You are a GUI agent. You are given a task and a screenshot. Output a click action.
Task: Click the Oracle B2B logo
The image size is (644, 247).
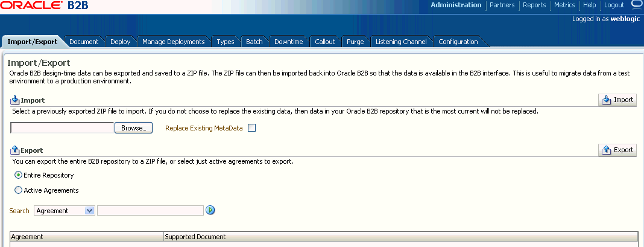pyautogui.click(x=44, y=6)
